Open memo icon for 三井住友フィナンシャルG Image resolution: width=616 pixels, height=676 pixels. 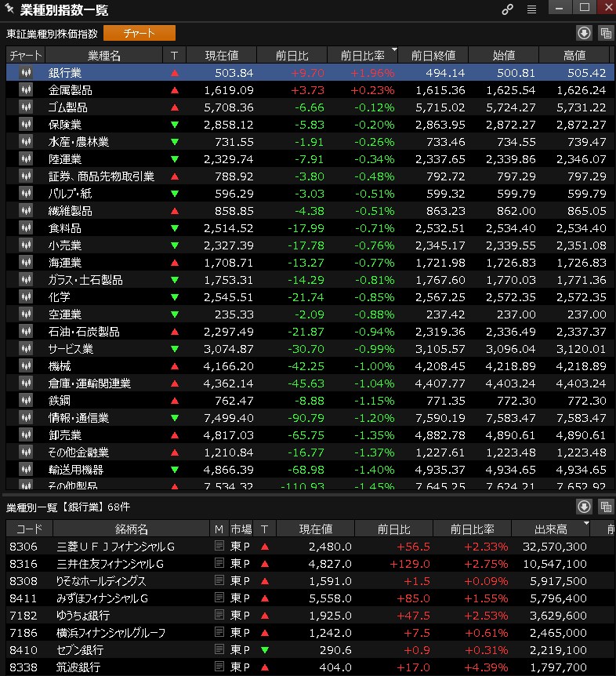click(219, 563)
